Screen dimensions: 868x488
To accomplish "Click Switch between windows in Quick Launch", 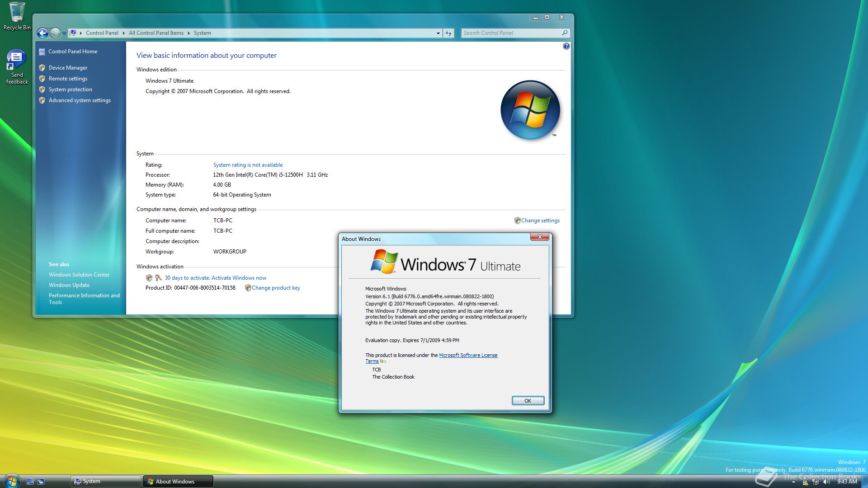I will 41,482.
